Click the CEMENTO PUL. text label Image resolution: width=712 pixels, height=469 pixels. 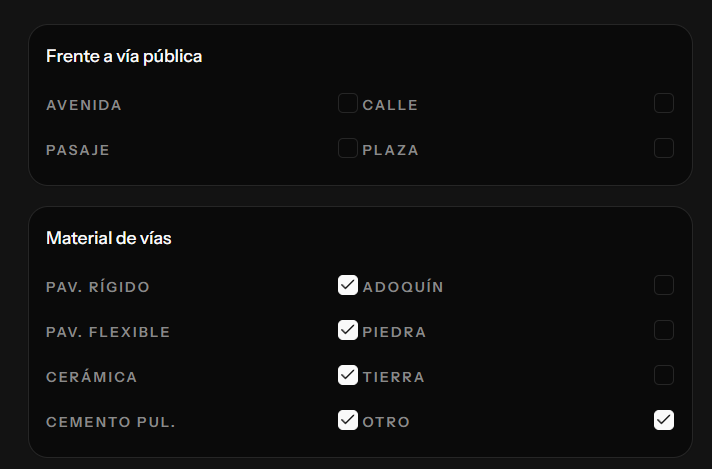pos(111,422)
